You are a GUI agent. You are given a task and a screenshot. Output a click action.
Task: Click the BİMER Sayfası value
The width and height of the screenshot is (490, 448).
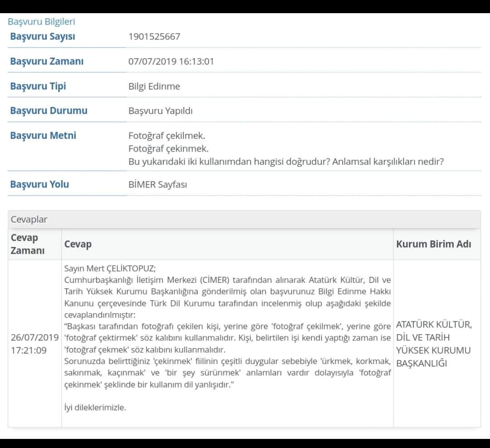(157, 184)
